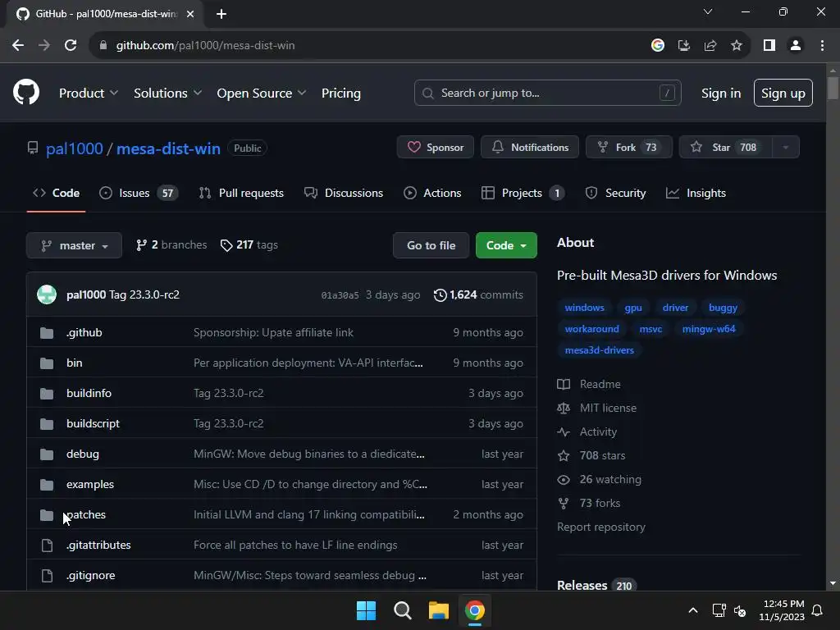Click the Sponsor button

coord(436,148)
